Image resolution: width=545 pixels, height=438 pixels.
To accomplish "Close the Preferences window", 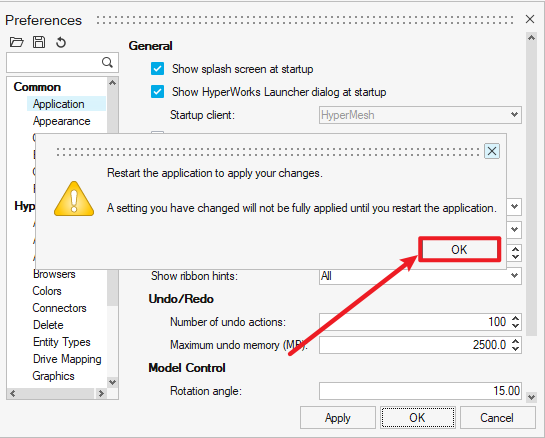I will click(x=530, y=19).
